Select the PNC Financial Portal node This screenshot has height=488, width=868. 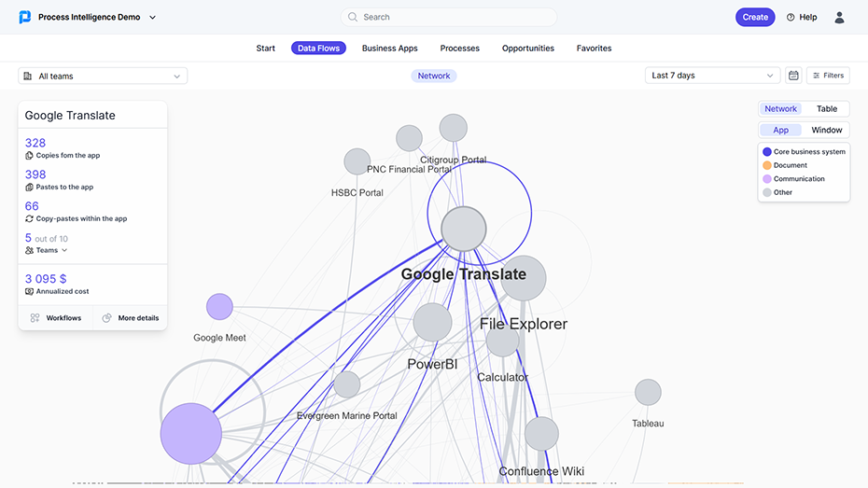[409, 138]
